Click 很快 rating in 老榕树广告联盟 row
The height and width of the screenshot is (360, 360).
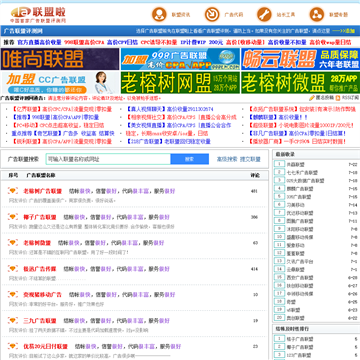point(85,191)
